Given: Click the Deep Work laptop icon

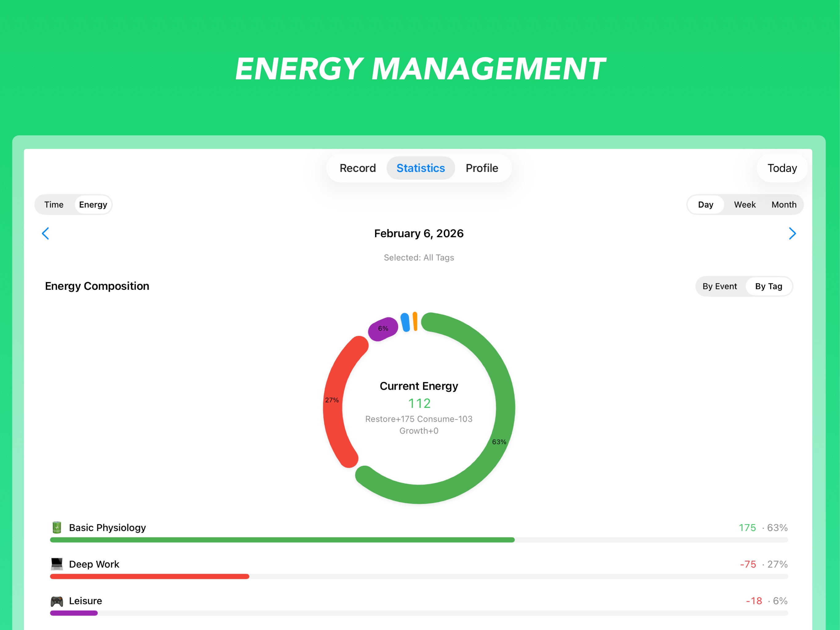Looking at the screenshot, I should [57, 564].
